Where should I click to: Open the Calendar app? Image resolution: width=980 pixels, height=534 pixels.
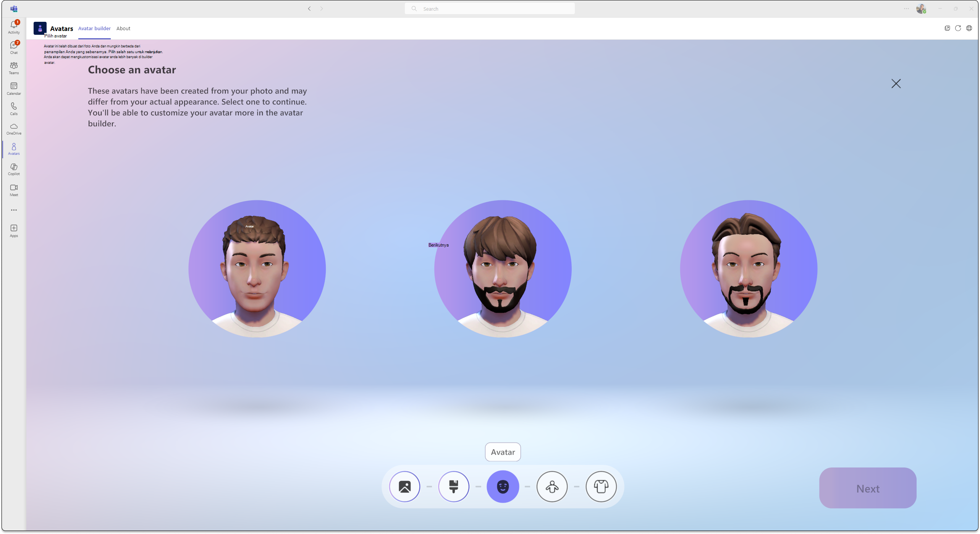pyautogui.click(x=14, y=89)
